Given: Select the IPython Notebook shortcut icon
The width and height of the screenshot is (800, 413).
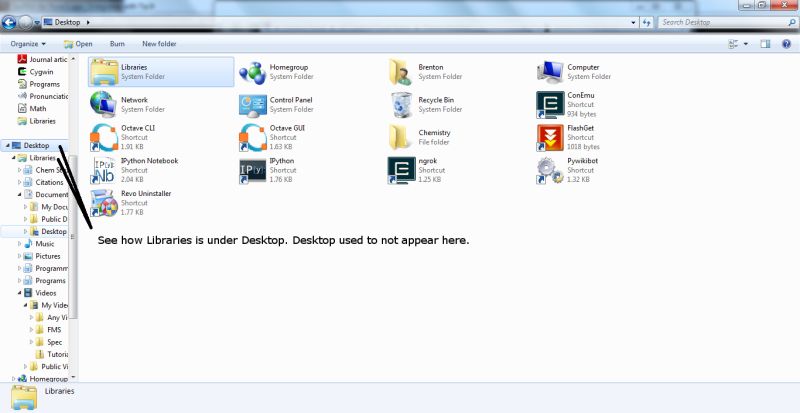Looking at the screenshot, I should tap(104, 170).
